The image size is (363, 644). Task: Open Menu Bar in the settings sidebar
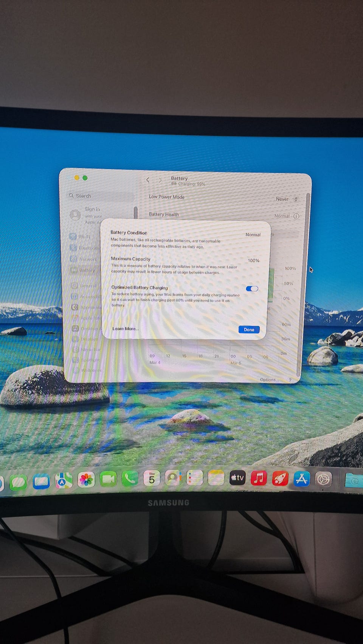coord(87,350)
